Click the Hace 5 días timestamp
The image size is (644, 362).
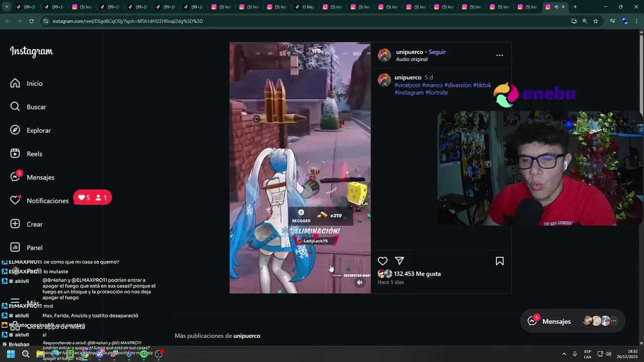pos(391,283)
